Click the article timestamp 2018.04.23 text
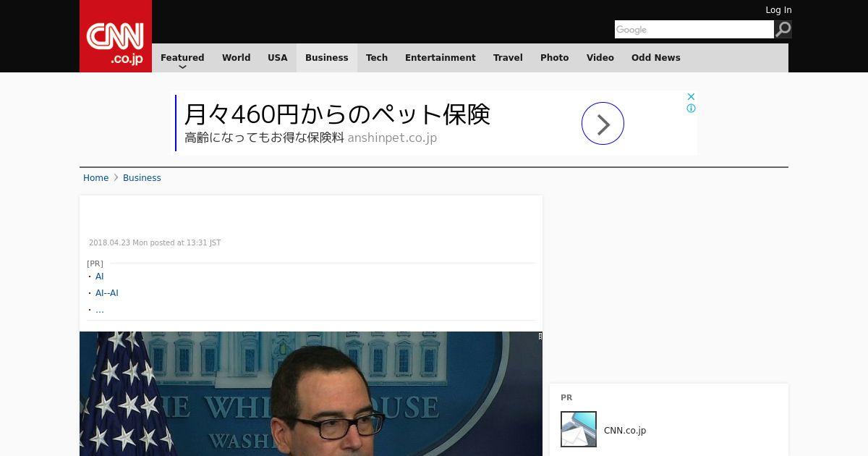This screenshot has height=456, width=868. (x=155, y=243)
